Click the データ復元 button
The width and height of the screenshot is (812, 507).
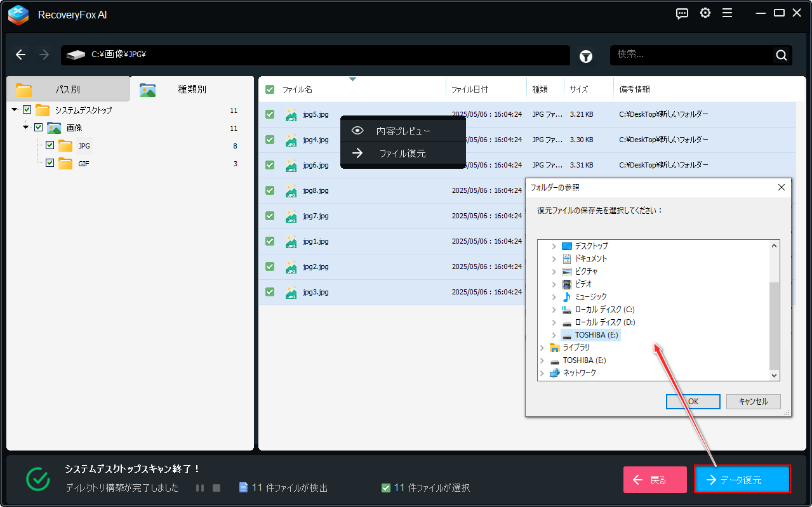[x=742, y=480]
